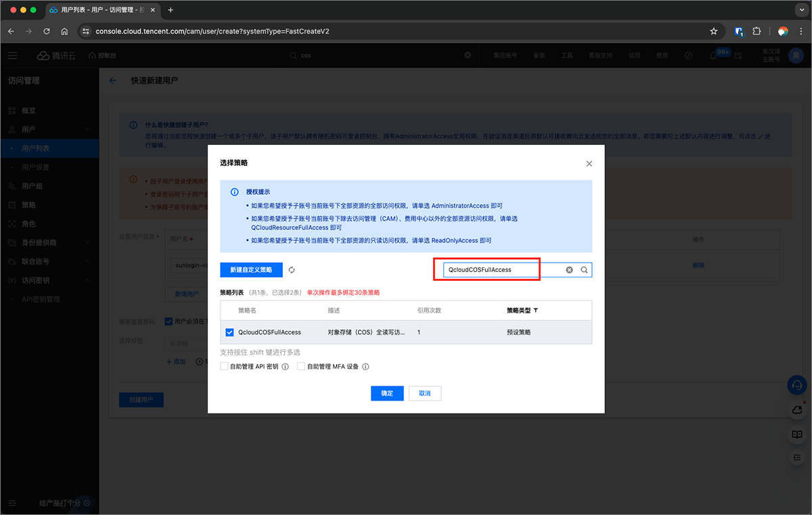Screen dimensions: 812x515
Task: Click the 新建自定义策略 button
Action: click(x=251, y=270)
